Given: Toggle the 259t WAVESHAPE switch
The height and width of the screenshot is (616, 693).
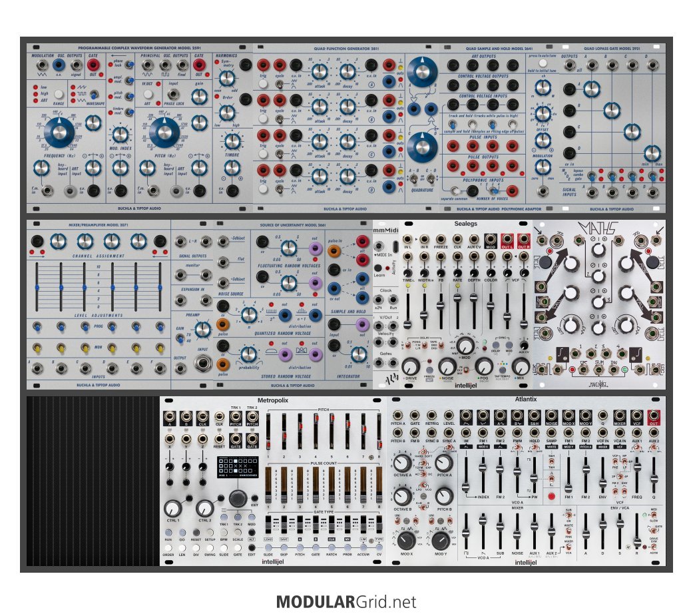Looking at the screenshot, I should coord(94,94).
